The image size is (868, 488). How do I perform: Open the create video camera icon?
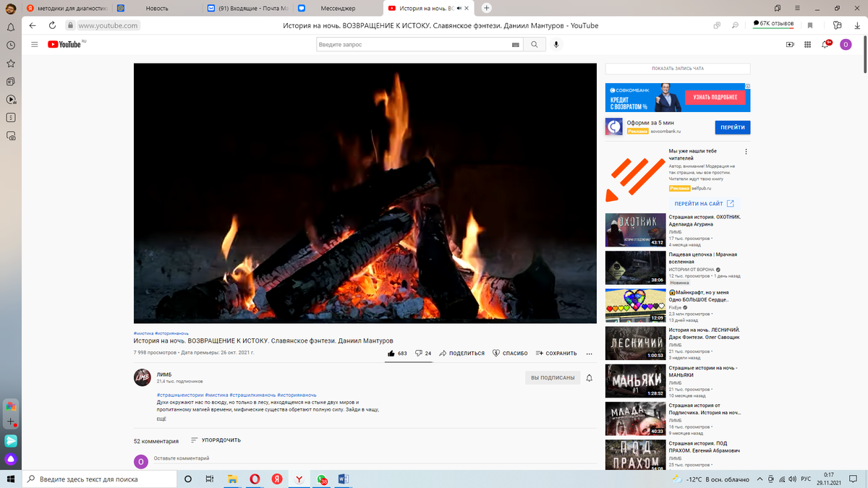coord(790,44)
